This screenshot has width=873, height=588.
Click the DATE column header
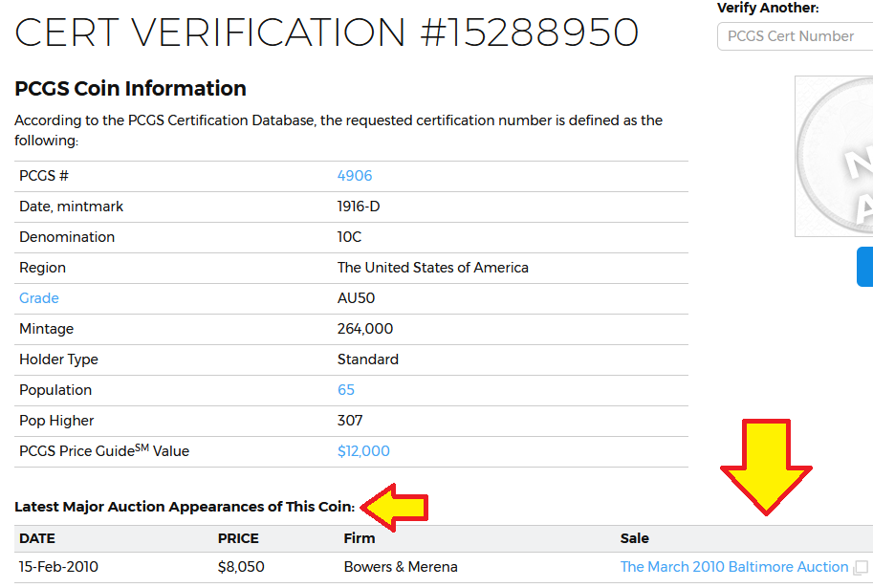pyautogui.click(x=37, y=538)
